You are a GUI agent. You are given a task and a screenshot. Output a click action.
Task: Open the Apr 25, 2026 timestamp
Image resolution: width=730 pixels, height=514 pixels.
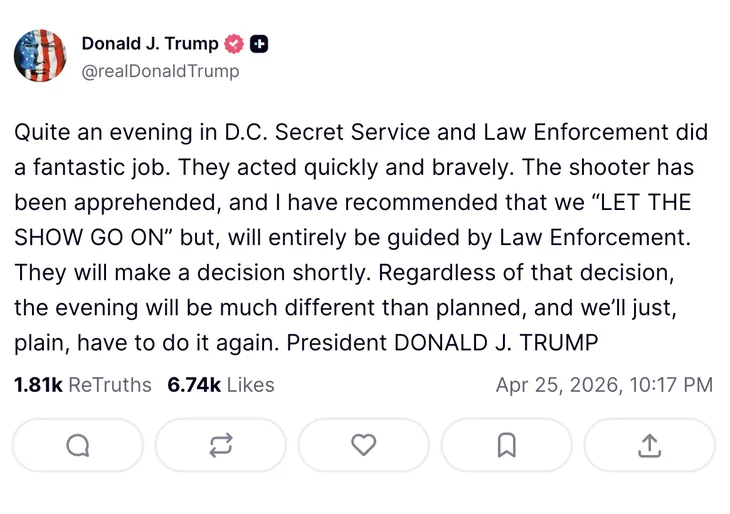604,385
